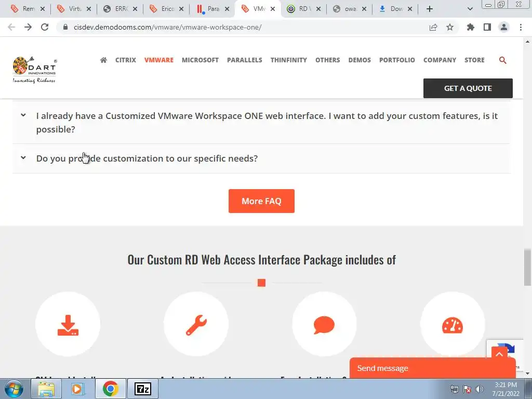
Task: Click the More FAQ button
Action: pos(261,201)
